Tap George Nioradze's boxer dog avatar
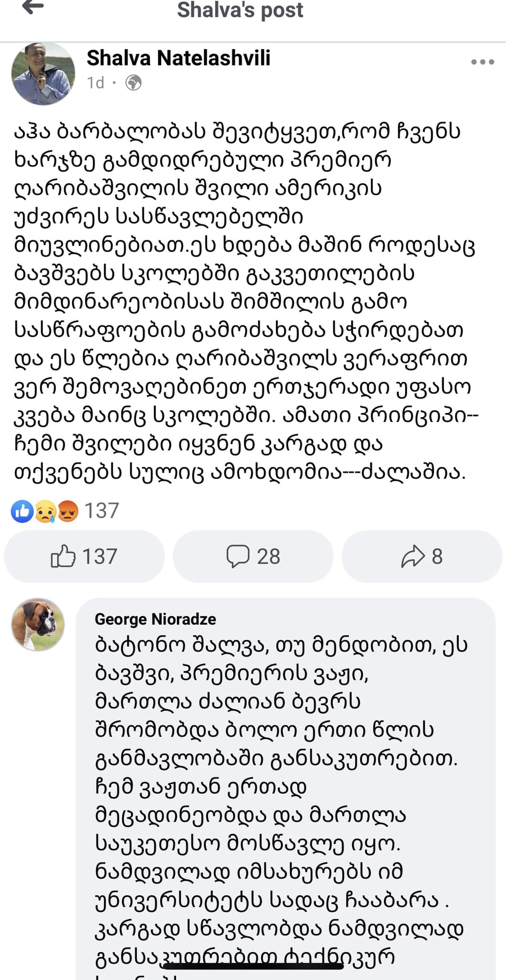The width and height of the screenshot is (506, 980). pos(38,624)
